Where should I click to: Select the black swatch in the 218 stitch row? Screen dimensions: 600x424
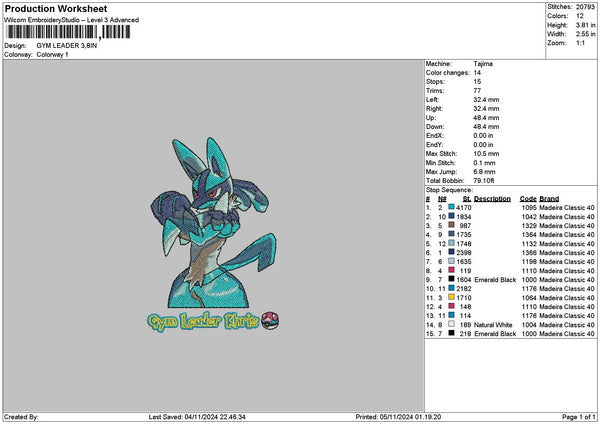tap(452, 333)
